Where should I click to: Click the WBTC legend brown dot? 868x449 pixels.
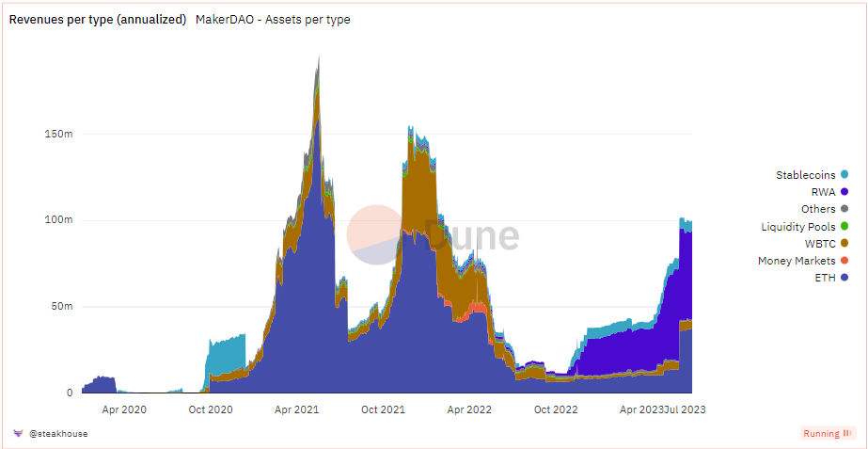click(844, 244)
